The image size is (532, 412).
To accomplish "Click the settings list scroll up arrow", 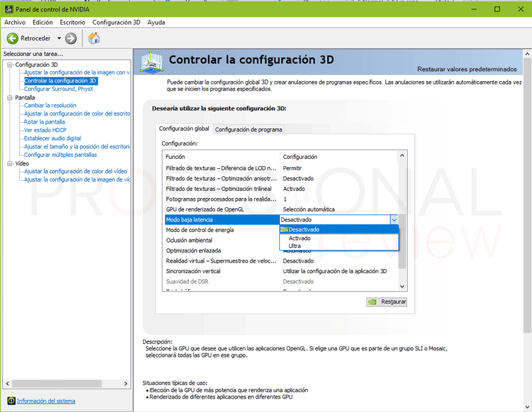I will pyautogui.click(x=402, y=155).
